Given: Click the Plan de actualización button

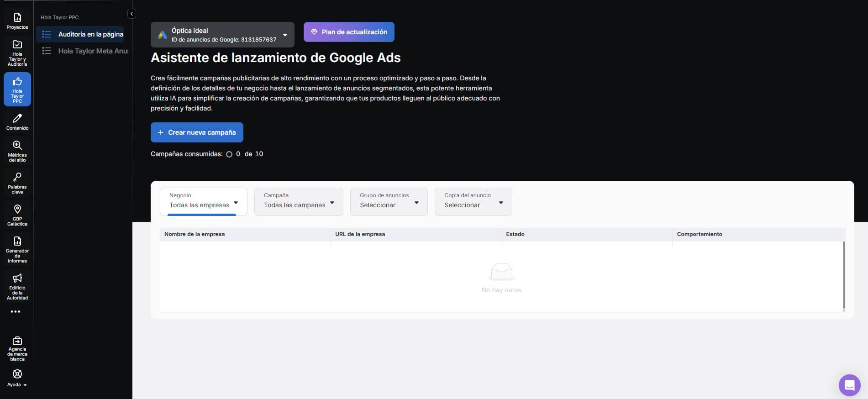Looking at the screenshot, I should pos(349,32).
